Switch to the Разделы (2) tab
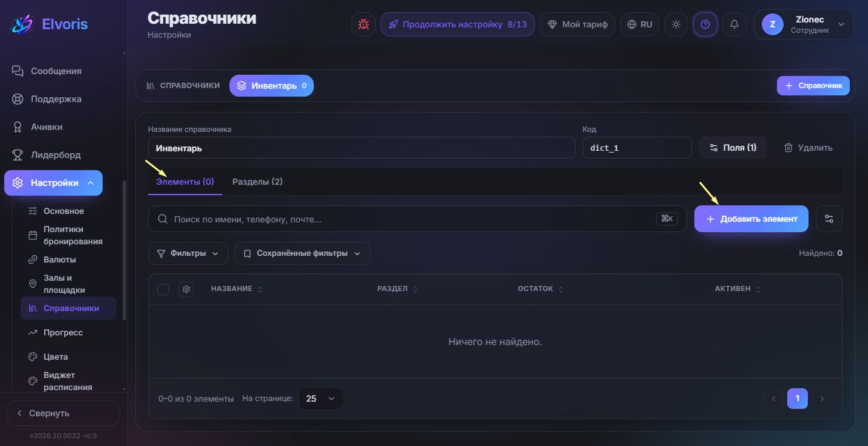Screen dimensions: 868x446 (257, 182)
